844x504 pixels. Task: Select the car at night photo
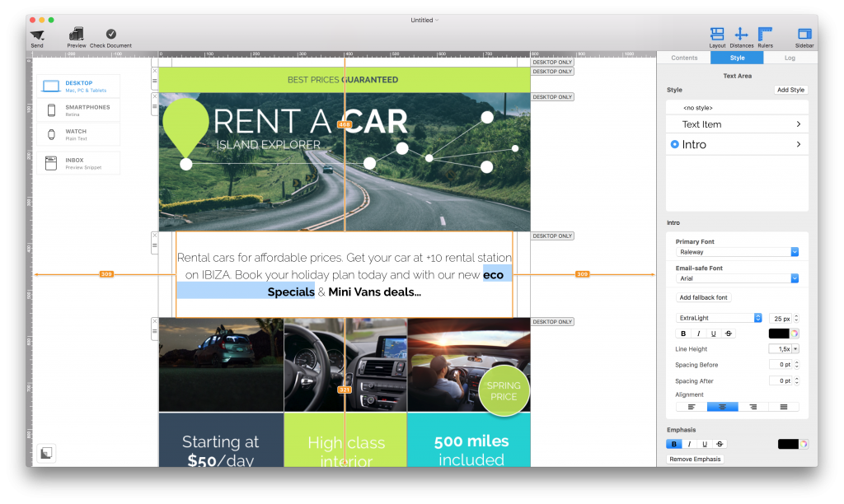[221, 365]
